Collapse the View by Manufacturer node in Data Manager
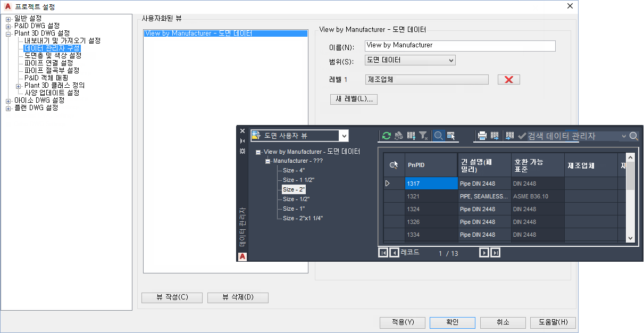The width and height of the screenshot is (644, 333). [x=258, y=152]
